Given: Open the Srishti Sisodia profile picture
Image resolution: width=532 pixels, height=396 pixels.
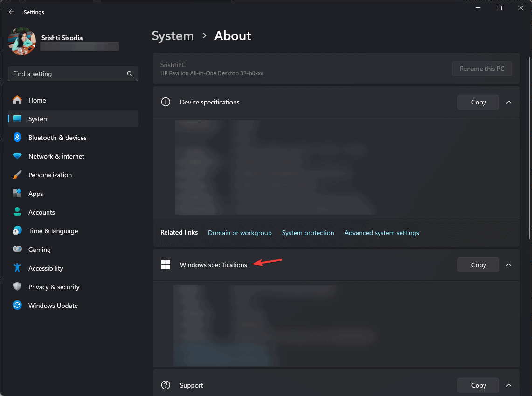Looking at the screenshot, I should [x=22, y=41].
